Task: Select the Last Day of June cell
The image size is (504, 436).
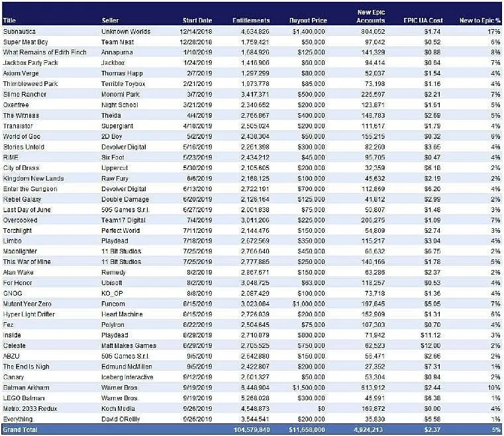Action: [26, 210]
